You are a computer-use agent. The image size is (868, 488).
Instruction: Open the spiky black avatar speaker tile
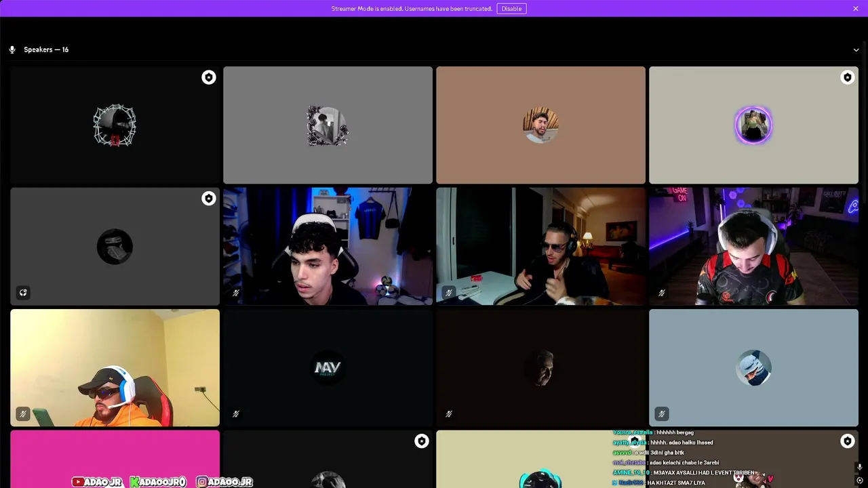tap(115, 125)
